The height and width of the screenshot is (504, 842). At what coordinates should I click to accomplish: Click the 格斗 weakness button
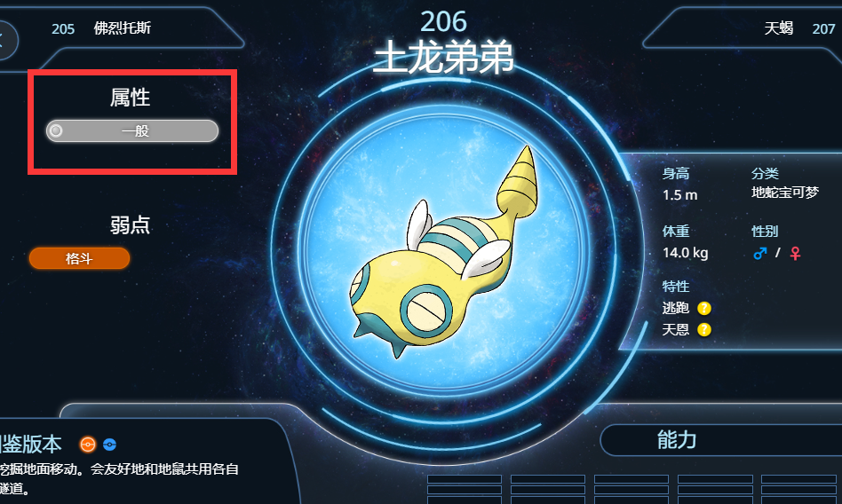[79, 258]
